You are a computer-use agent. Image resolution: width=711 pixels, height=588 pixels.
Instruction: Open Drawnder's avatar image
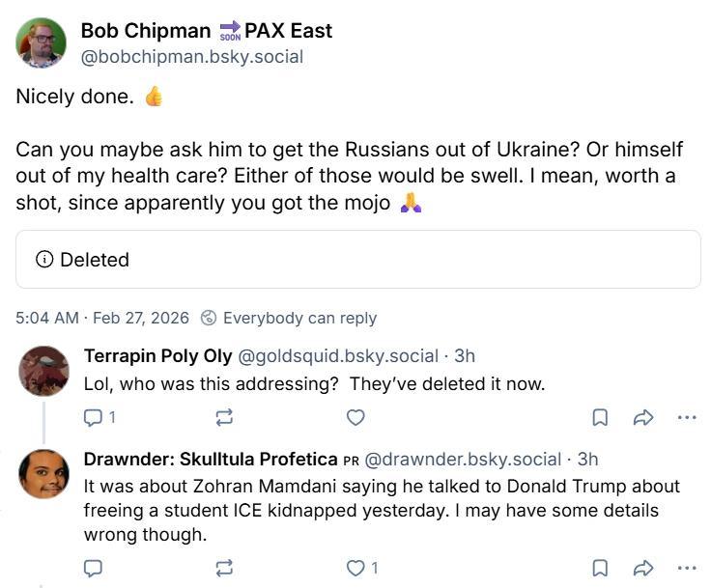point(44,474)
